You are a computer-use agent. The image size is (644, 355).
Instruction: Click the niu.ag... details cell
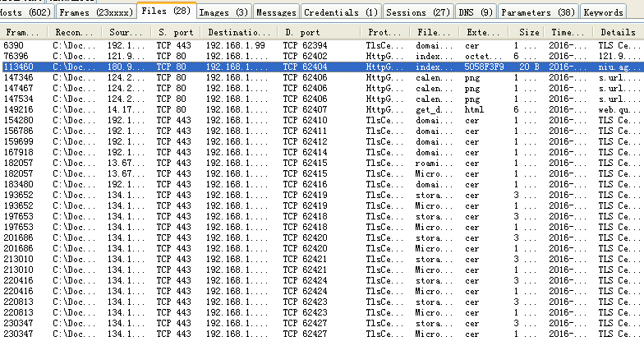[619, 67]
